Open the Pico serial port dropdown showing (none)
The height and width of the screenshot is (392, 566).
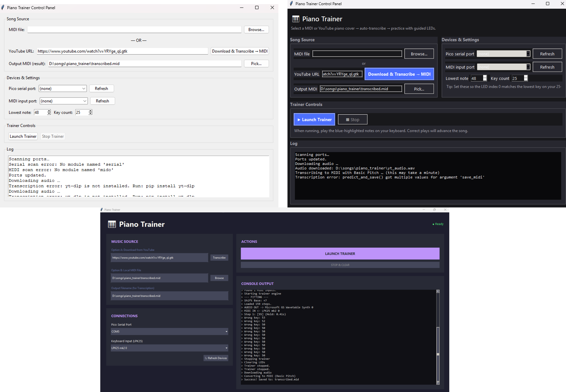pos(63,88)
